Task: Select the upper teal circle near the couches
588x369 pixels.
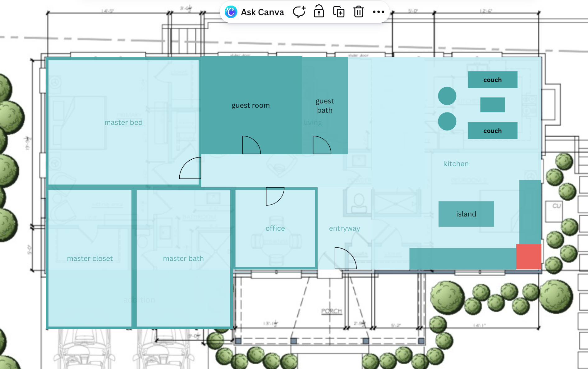Action: 447,96
